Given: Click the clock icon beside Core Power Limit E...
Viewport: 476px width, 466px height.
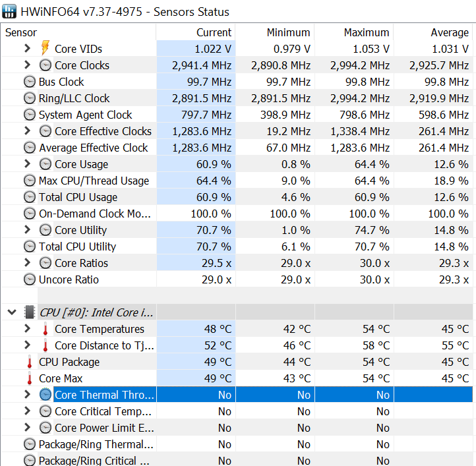Looking at the screenshot, I should [x=45, y=428].
